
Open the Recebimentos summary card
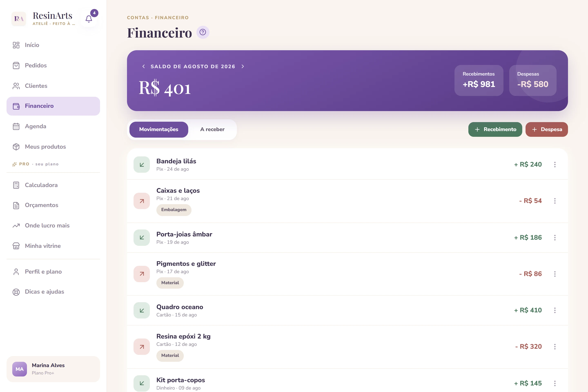479,80
